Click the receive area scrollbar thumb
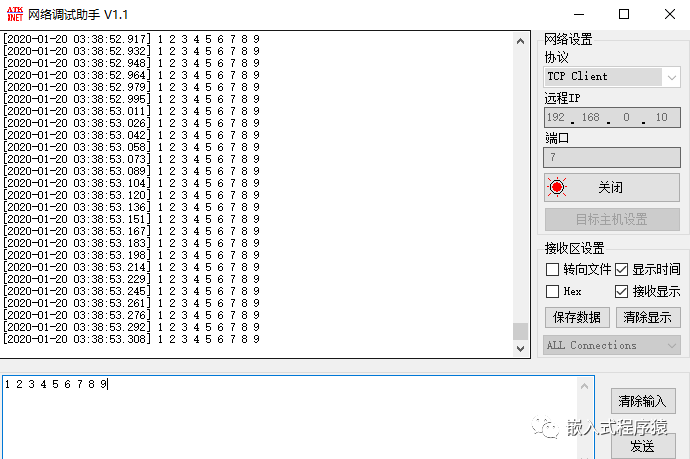This screenshot has height=459, width=690. coord(521,331)
